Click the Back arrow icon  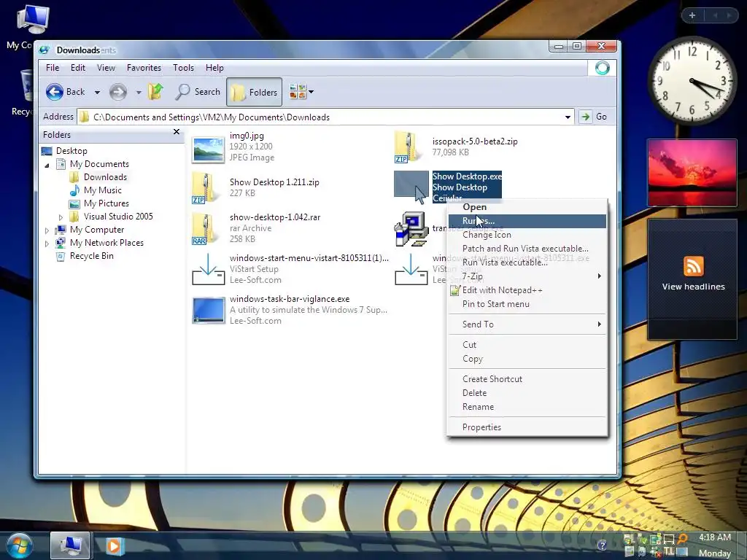[x=54, y=92]
